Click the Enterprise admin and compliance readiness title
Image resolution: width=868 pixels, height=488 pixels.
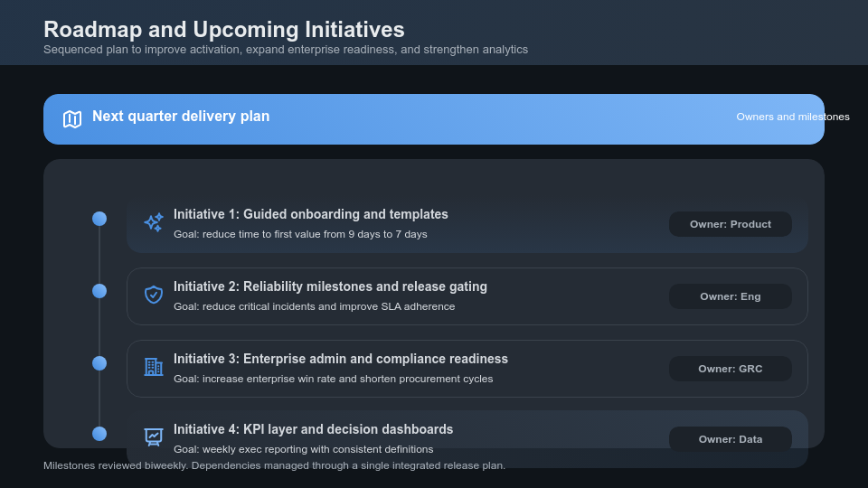tap(340, 359)
